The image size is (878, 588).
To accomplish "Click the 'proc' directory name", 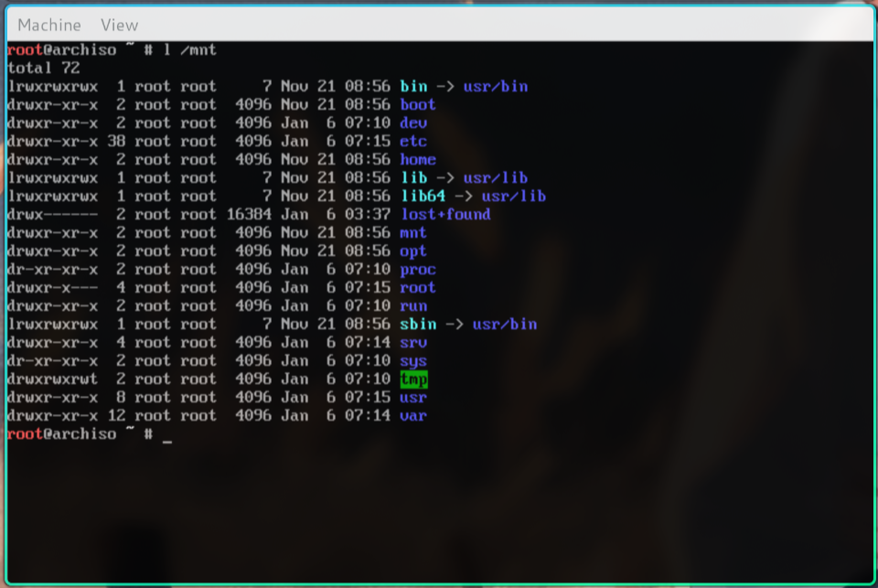I will 418,269.
